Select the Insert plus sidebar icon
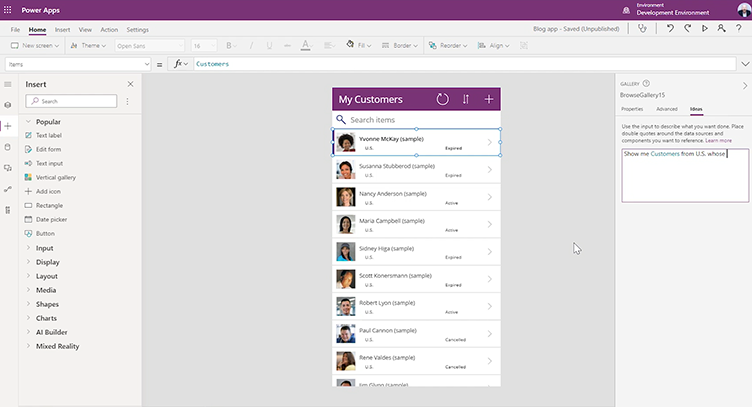752x407 pixels. pos(8,126)
